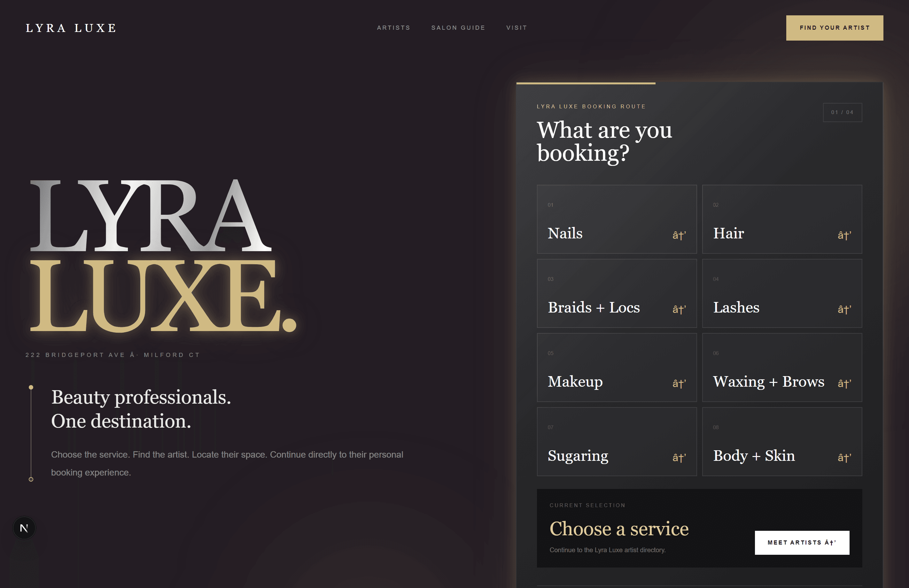Click 'Beauty professionals. One destination.' tagline

coord(141,409)
